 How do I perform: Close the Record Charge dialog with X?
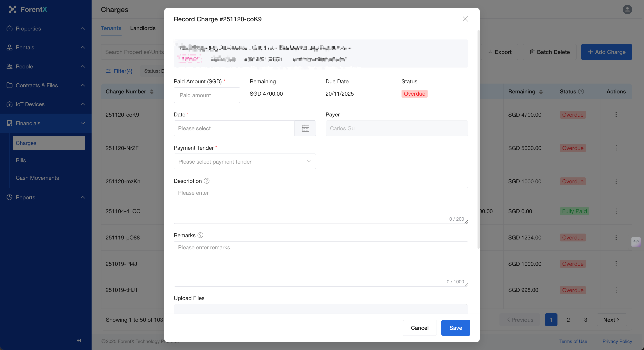(x=465, y=19)
